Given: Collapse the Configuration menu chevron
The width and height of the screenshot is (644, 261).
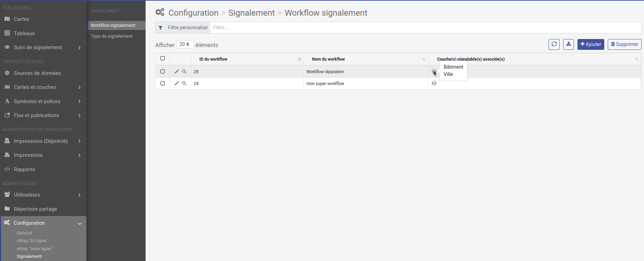Looking at the screenshot, I should click(x=80, y=224).
